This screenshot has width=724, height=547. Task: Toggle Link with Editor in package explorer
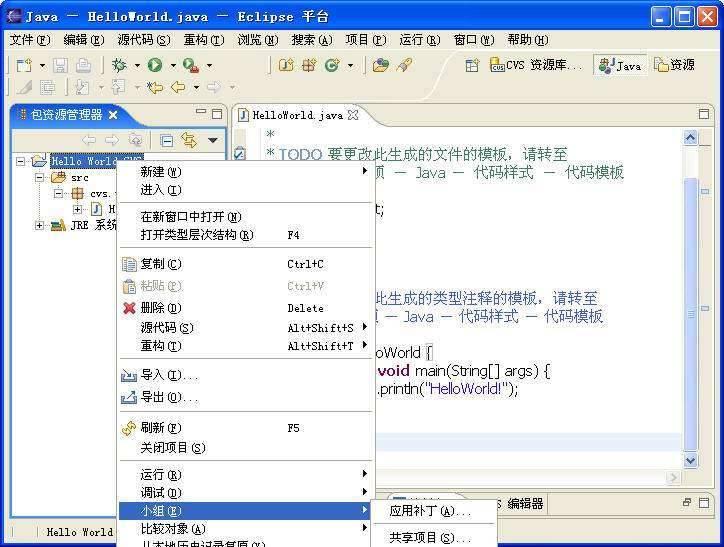(x=189, y=140)
